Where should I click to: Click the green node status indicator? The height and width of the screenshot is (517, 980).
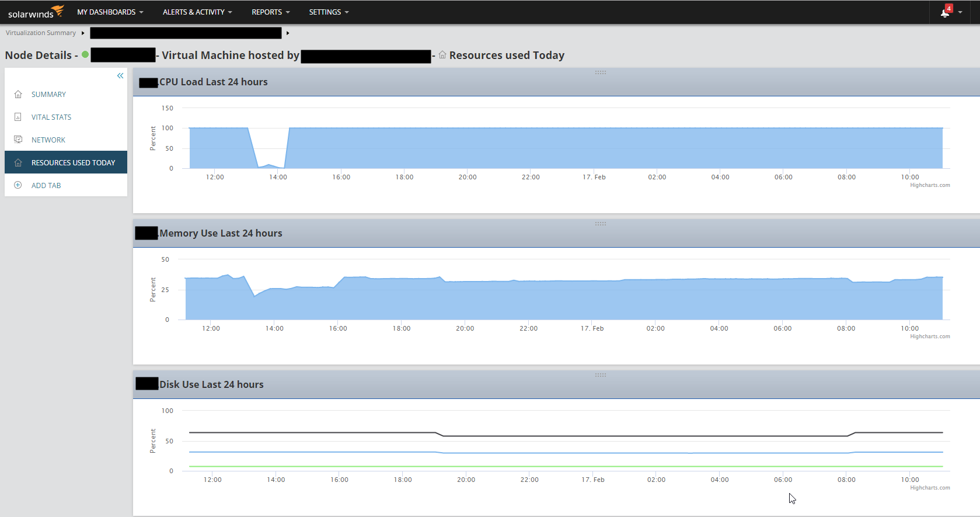click(85, 54)
